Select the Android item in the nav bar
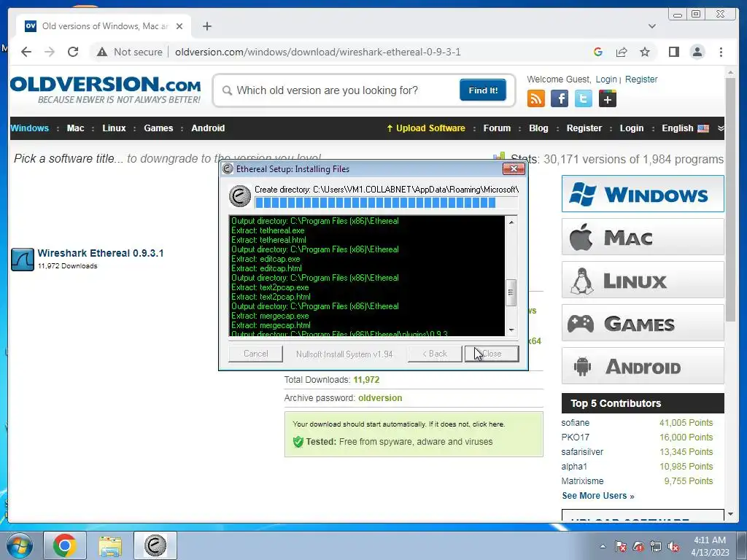The width and height of the screenshot is (747, 560). click(208, 128)
